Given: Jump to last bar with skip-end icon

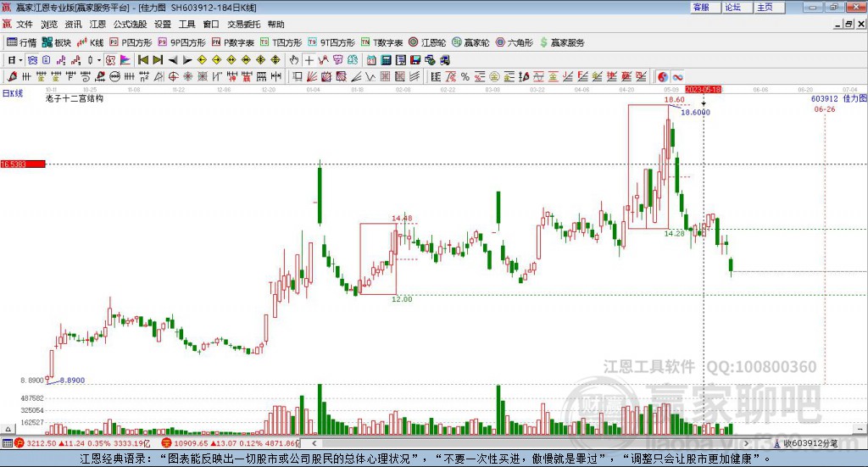Looking at the screenshot, I should (x=158, y=60).
